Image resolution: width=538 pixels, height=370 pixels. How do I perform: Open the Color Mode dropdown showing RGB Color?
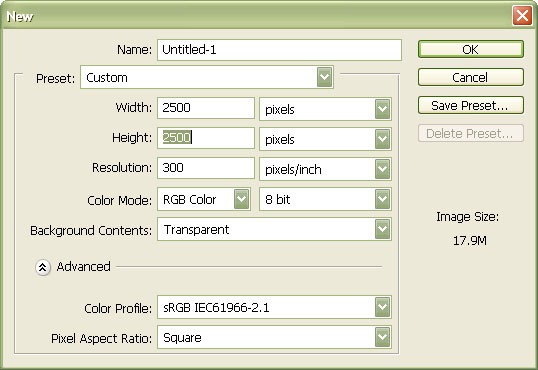coord(204,199)
